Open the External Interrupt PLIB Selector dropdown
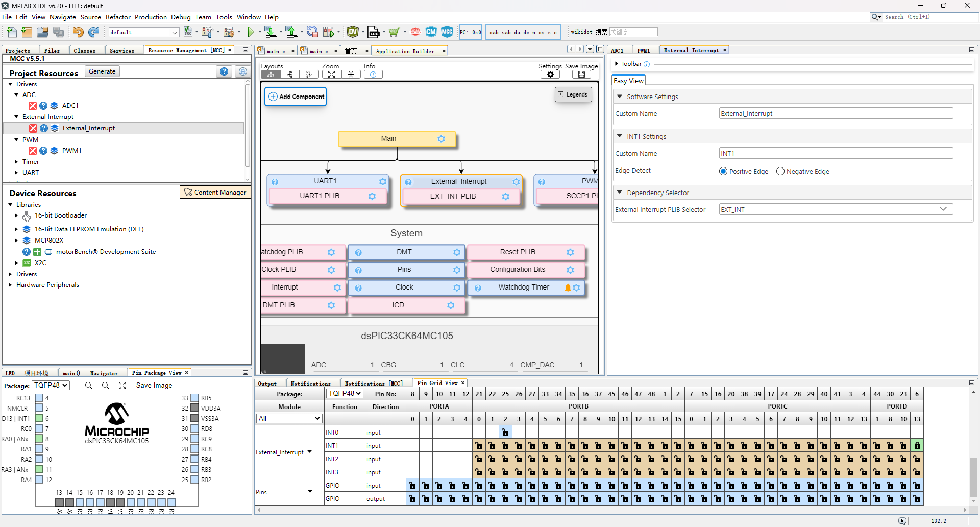 pos(836,209)
